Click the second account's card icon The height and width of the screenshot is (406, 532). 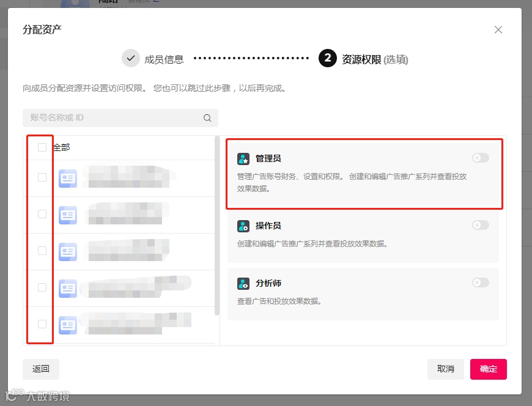[68, 215]
